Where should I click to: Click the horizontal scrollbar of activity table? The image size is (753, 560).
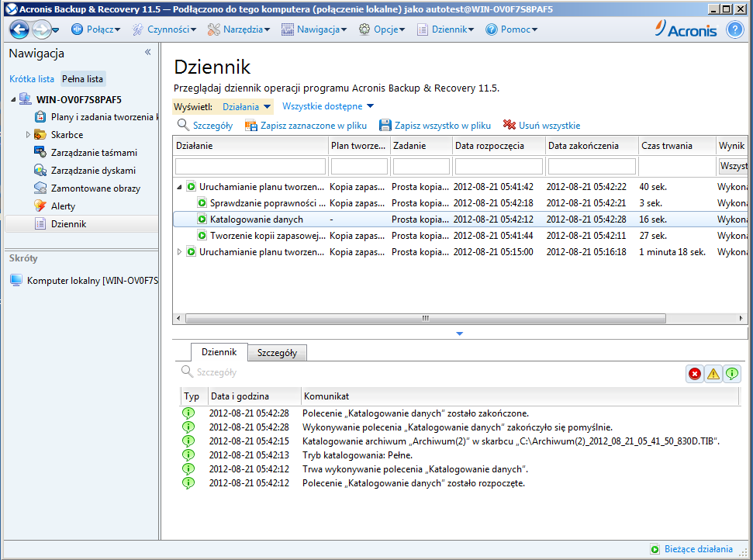pos(426,318)
